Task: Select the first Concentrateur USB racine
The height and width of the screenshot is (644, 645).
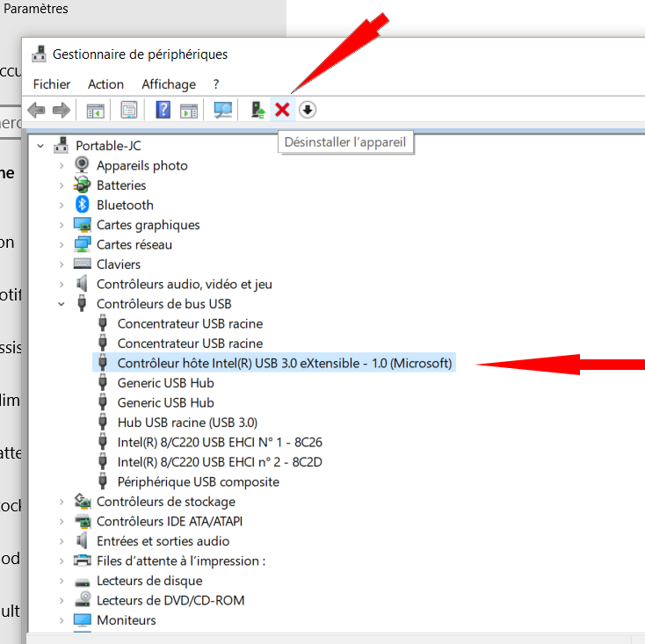Action: tap(190, 323)
